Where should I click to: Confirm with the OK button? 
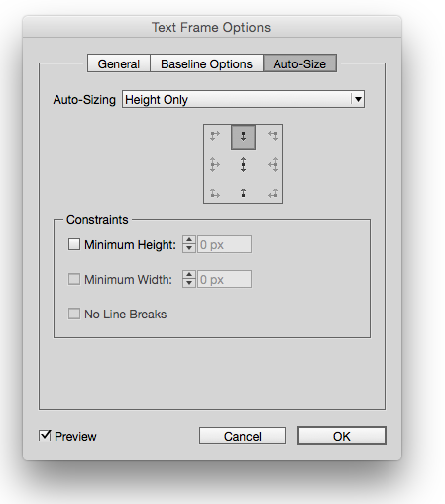pos(342,436)
